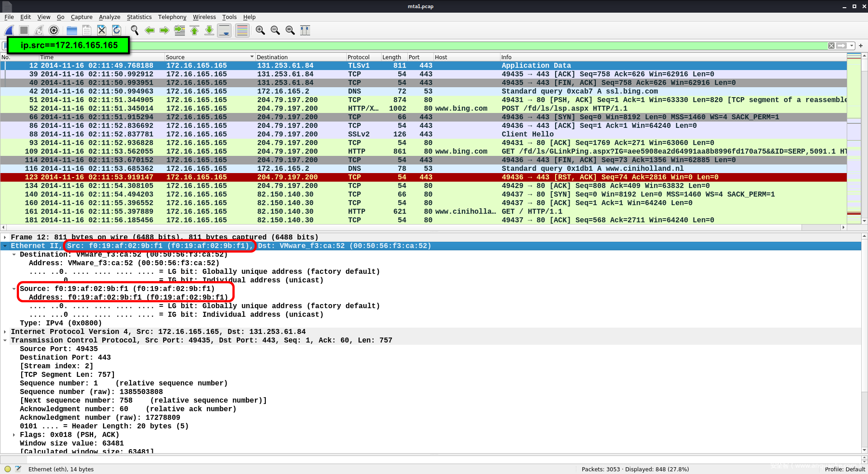Image resolution: width=868 pixels, height=474 pixels.
Task: Clear the display filter with X button
Action: click(x=831, y=46)
